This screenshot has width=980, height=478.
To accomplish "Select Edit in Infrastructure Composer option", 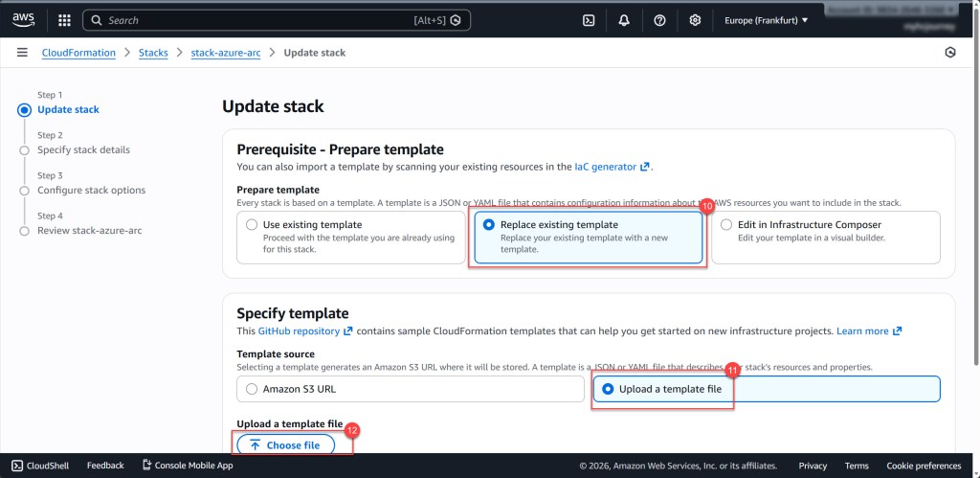I will (x=726, y=225).
